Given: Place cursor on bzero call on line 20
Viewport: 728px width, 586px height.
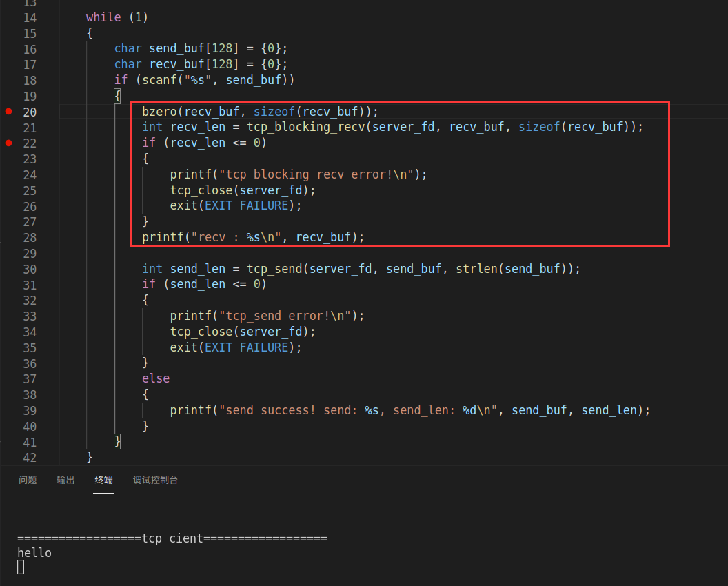Looking at the screenshot, I should click(159, 112).
